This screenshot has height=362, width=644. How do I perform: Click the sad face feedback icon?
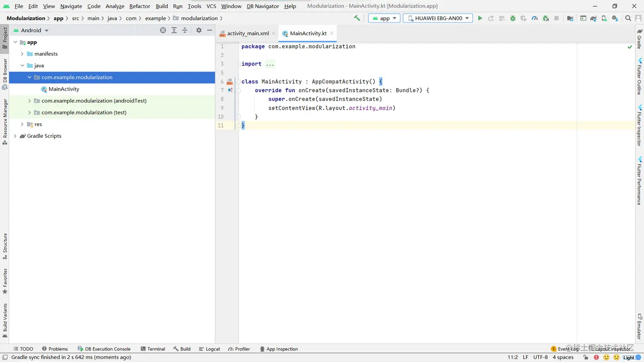click(616, 357)
